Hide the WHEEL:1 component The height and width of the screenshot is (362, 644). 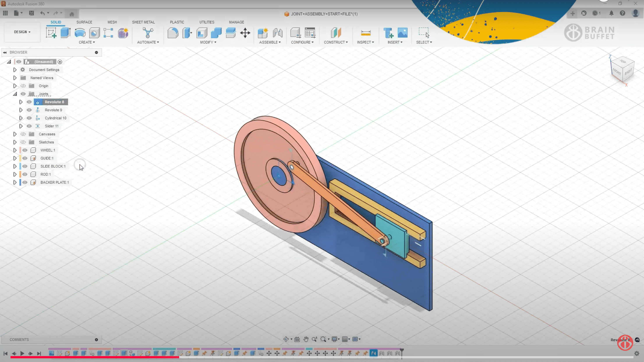(x=25, y=150)
